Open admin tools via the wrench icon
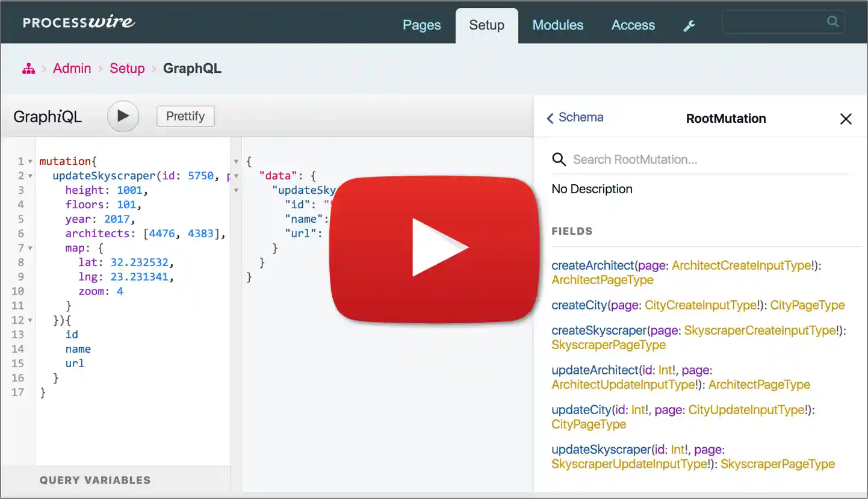868x499 pixels. pos(689,25)
